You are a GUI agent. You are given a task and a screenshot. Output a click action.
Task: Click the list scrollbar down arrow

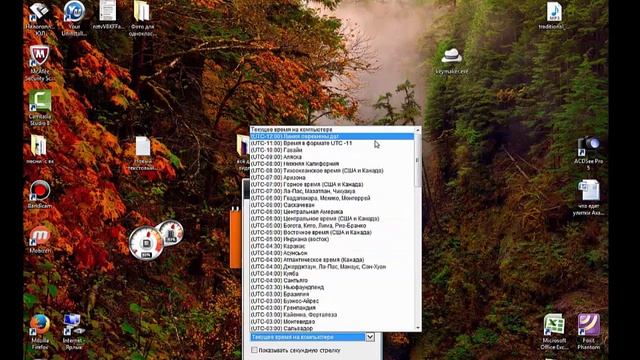(x=418, y=328)
